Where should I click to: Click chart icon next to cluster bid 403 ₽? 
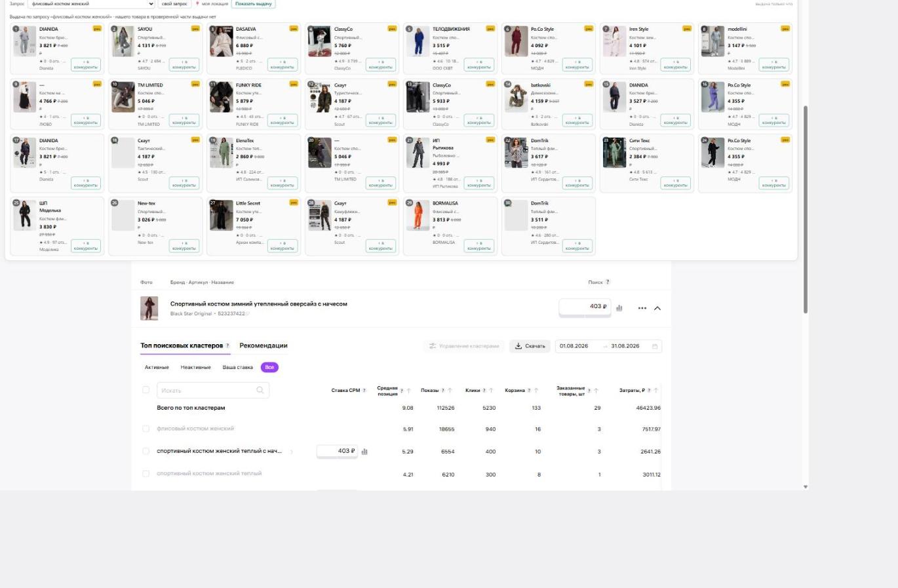(364, 451)
